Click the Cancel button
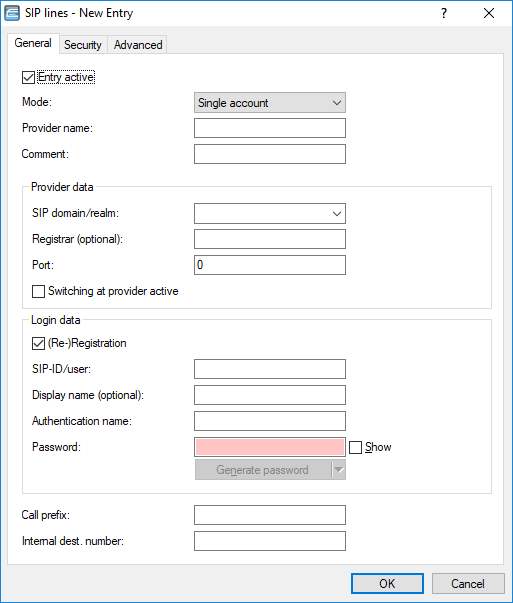Image resolution: width=513 pixels, height=603 pixels. click(x=468, y=583)
